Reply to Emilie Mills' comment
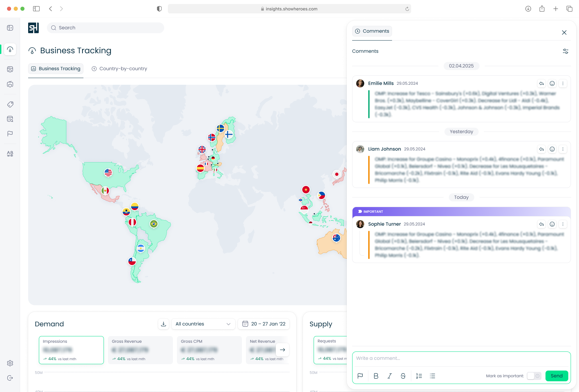This screenshot has height=392, width=579. (541, 83)
